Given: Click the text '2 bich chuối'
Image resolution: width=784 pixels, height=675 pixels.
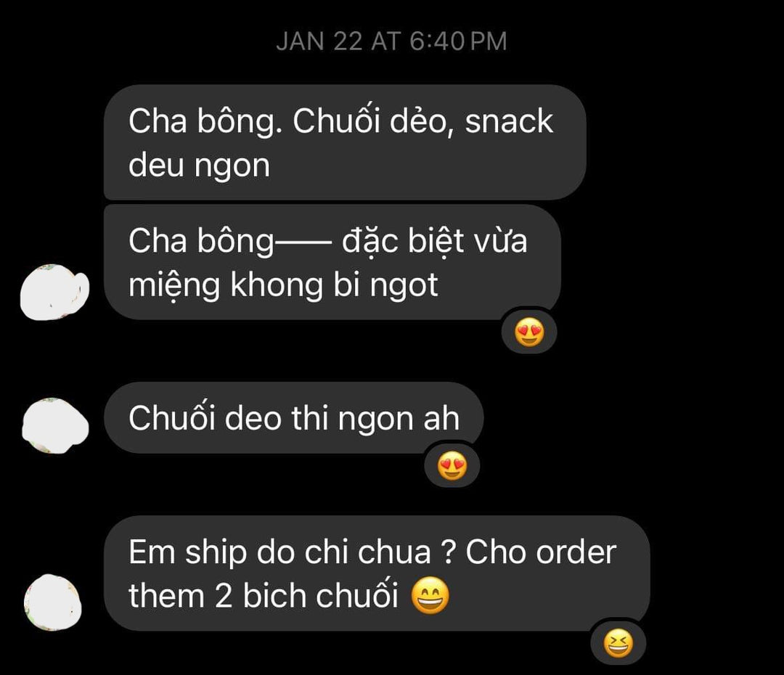Looking at the screenshot, I should coord(306,596).
